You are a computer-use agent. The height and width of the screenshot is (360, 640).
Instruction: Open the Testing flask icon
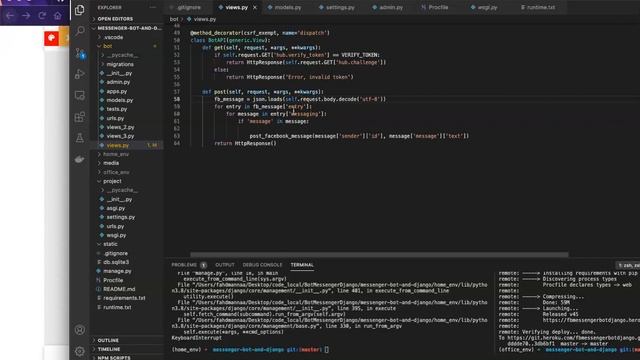click(80, 138)
